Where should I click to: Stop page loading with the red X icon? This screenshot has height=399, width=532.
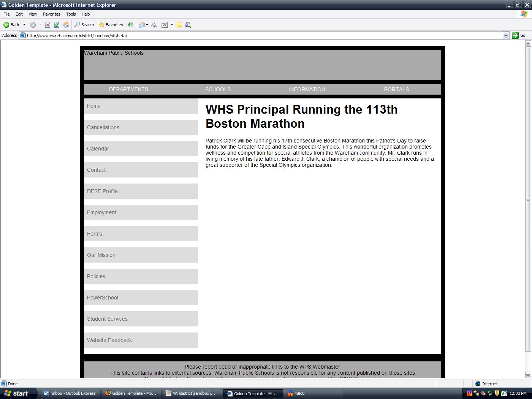47,25
